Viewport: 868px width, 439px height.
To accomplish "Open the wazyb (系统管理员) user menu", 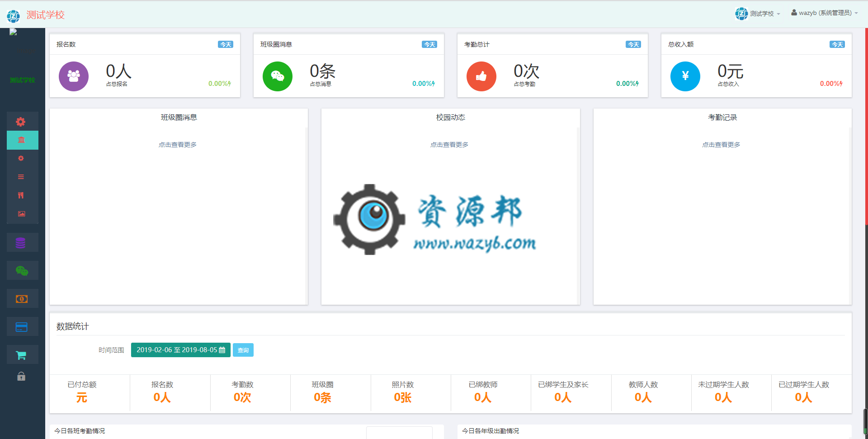I will [x=825, y=13].
